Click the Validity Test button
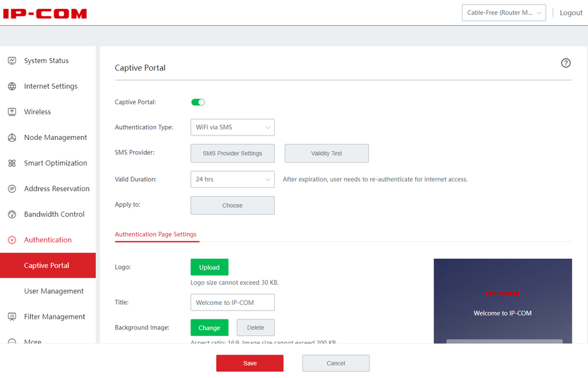This screenshot has height=378, width=588. click(326, 153)
